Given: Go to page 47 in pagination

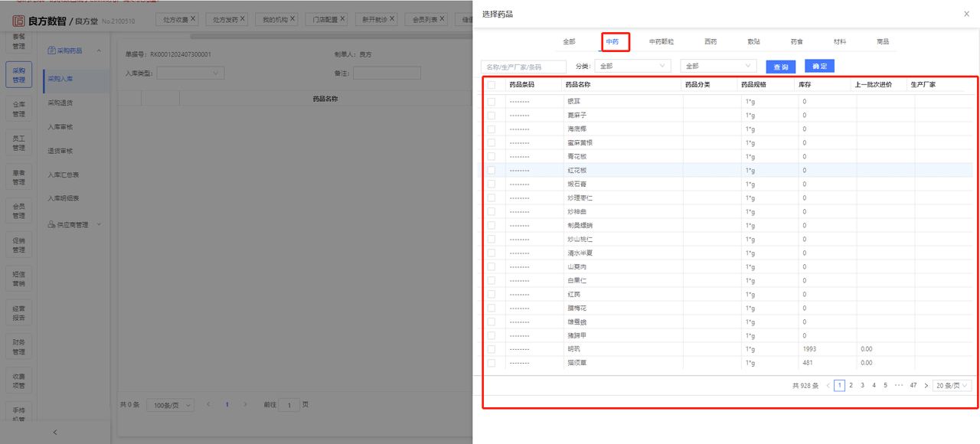Looking at the screenshot, I should (x=913, y=386).
